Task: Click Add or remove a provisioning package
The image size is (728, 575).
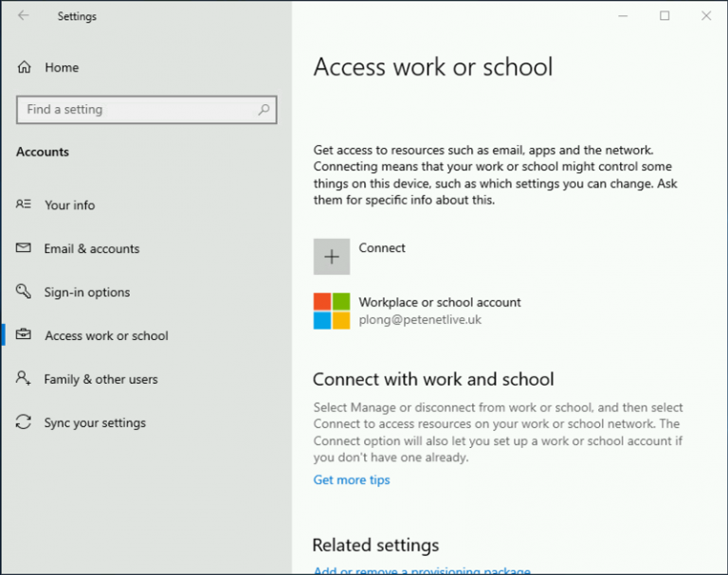Action: pos(422,570)
